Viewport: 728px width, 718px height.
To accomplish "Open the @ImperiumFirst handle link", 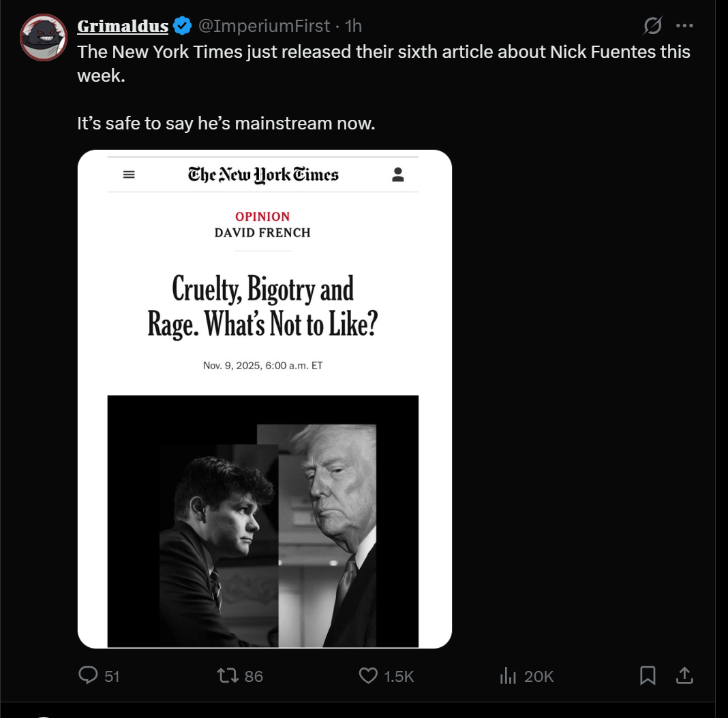I will [264, 26].
